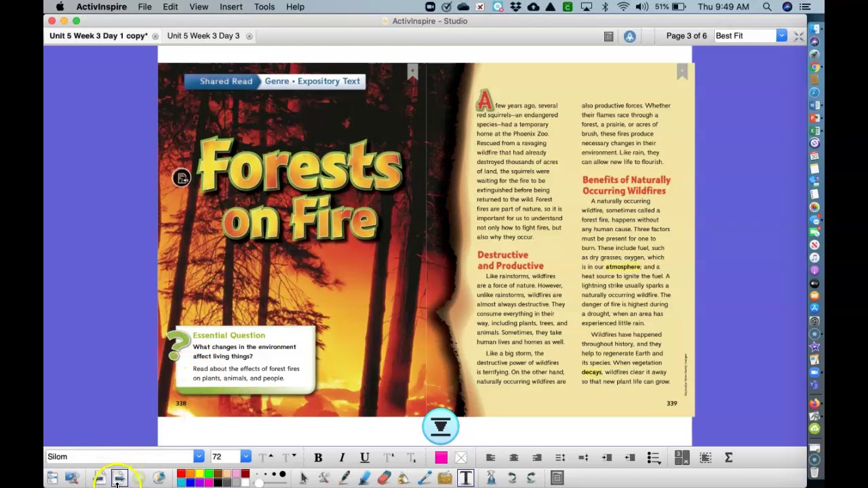868x488 pixels.
Task: Pick the yellow color swatch
Action: (x=199, y=474)
